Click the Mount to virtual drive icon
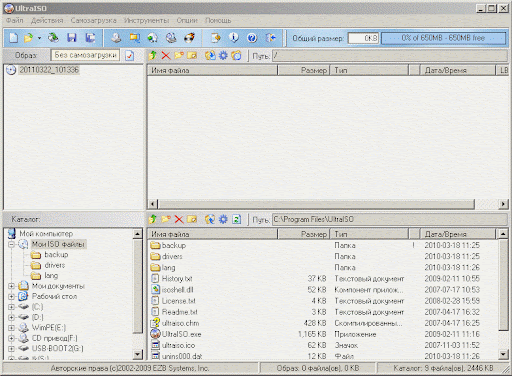 pos(171,38)
